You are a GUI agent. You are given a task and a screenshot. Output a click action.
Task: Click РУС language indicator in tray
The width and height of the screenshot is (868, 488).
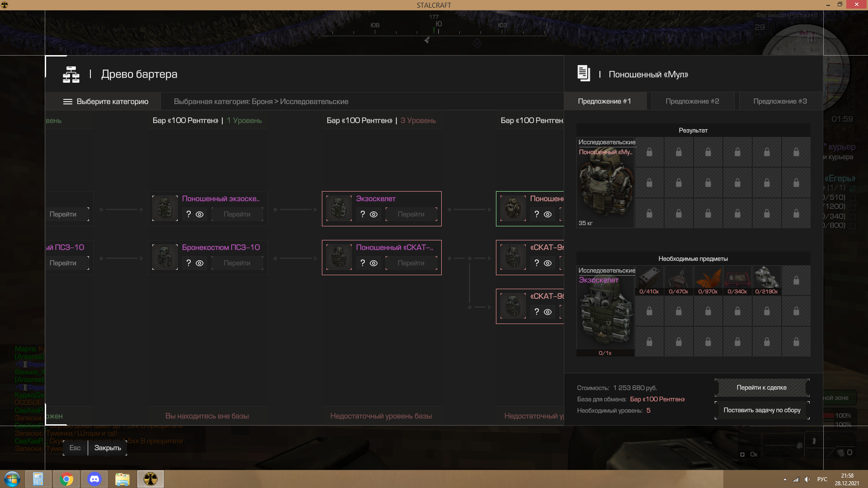822,479
